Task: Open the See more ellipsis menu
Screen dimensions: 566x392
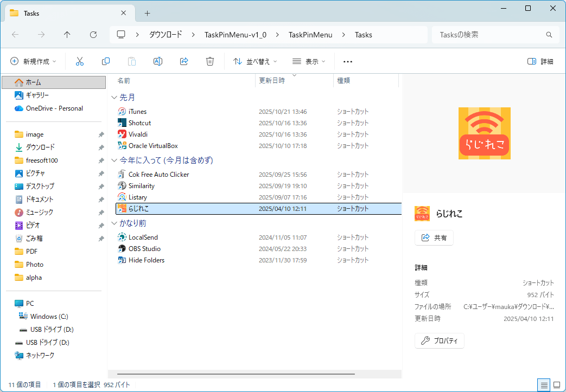Action: click(x=348, y=61)
